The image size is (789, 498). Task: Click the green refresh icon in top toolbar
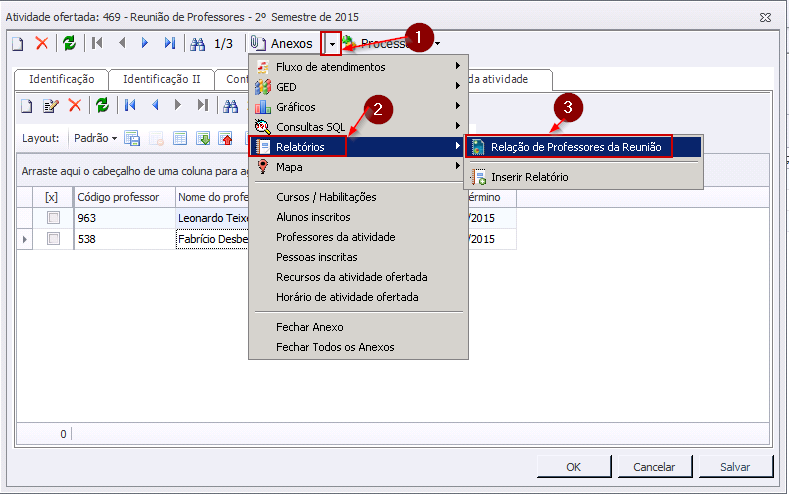(x=69, y=44)
